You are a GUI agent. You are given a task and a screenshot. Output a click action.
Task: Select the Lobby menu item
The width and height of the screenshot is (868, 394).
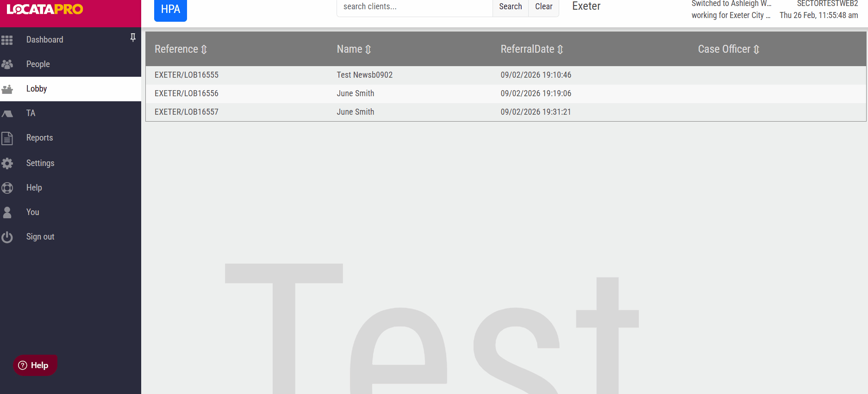pyautogui.click(x=70, y=89)
